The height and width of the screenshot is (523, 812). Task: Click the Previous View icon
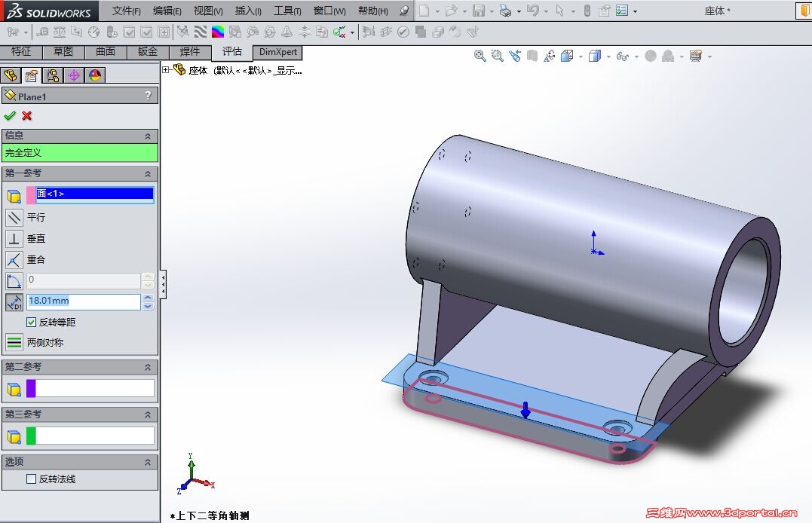(515, 56)
